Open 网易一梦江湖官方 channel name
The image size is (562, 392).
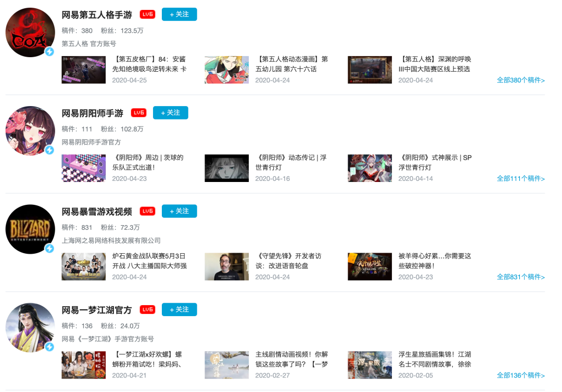(x=97, y=310)
